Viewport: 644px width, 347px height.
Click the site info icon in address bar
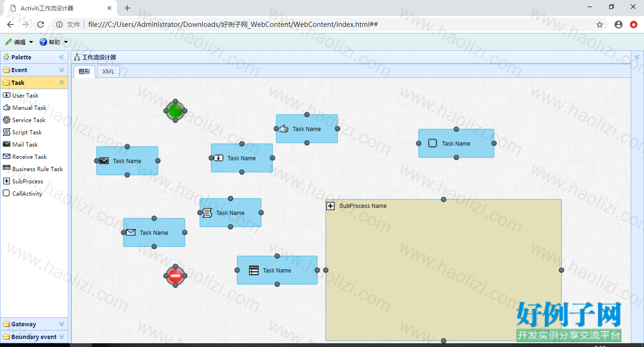(59, 25)
